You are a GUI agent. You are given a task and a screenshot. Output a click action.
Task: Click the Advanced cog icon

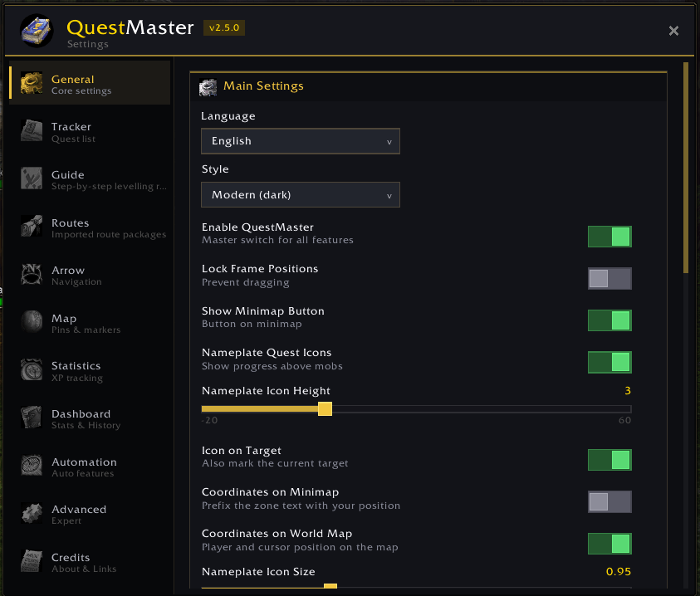tap(32, 514)
